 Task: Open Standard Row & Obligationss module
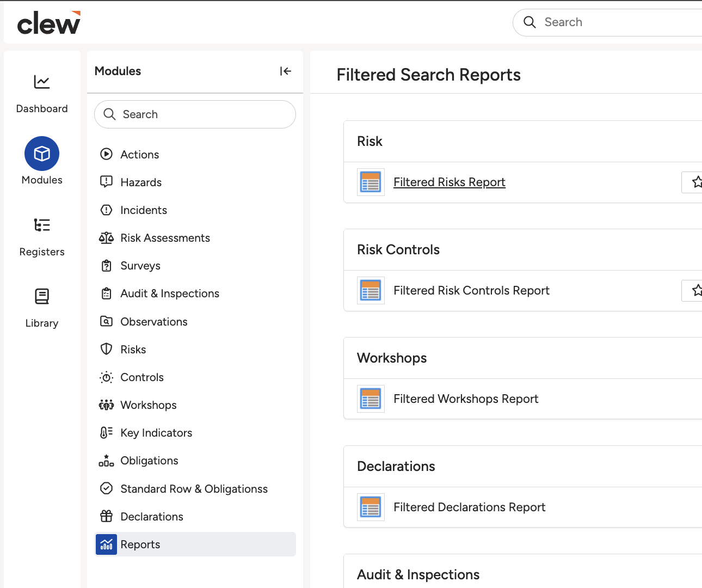[195, 489]
